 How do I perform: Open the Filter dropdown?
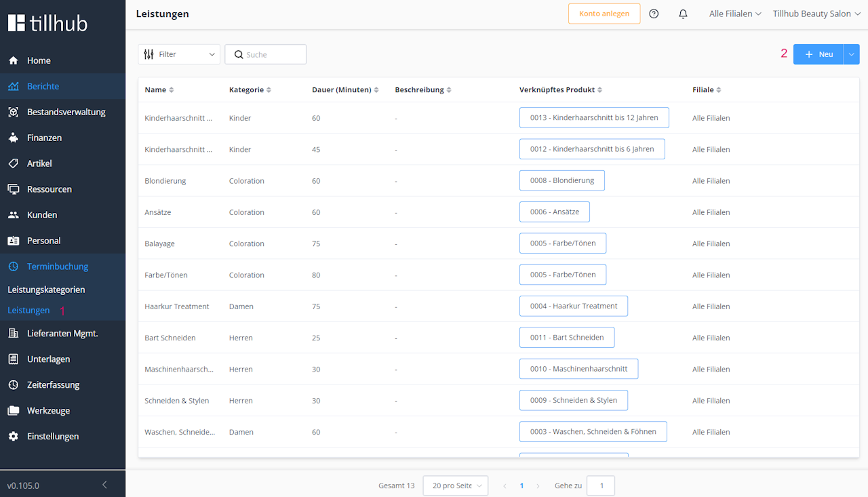click(179, 54)
